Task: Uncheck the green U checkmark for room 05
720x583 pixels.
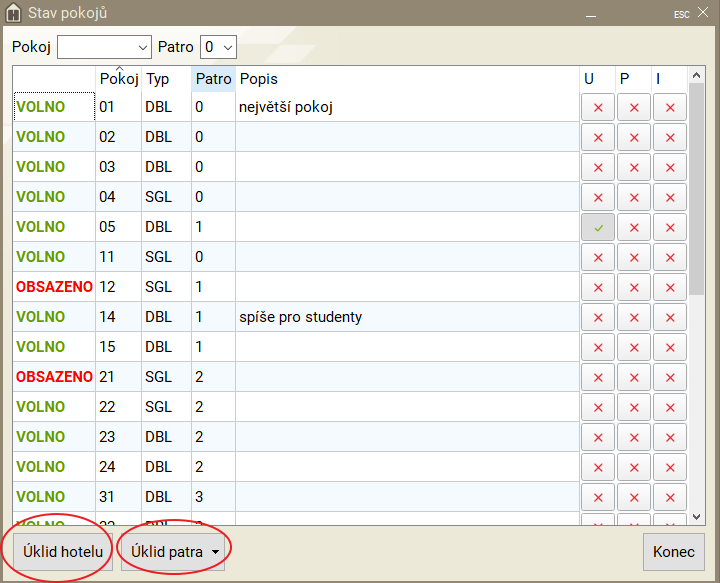Action: tap(598, 227)
